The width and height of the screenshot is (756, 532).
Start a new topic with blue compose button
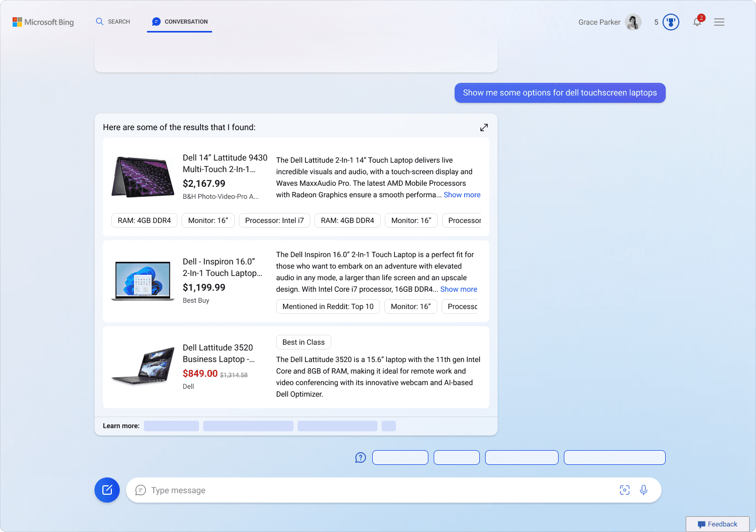click(107, 490)
